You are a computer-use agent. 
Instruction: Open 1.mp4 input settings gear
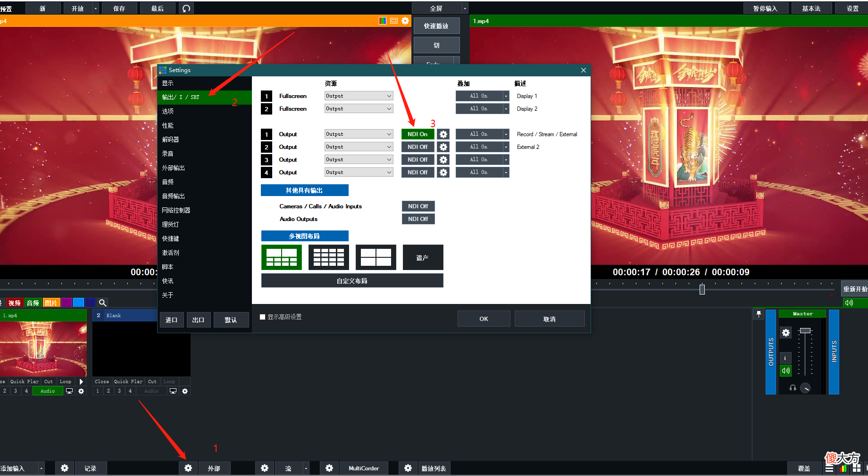tap(81, 391)
